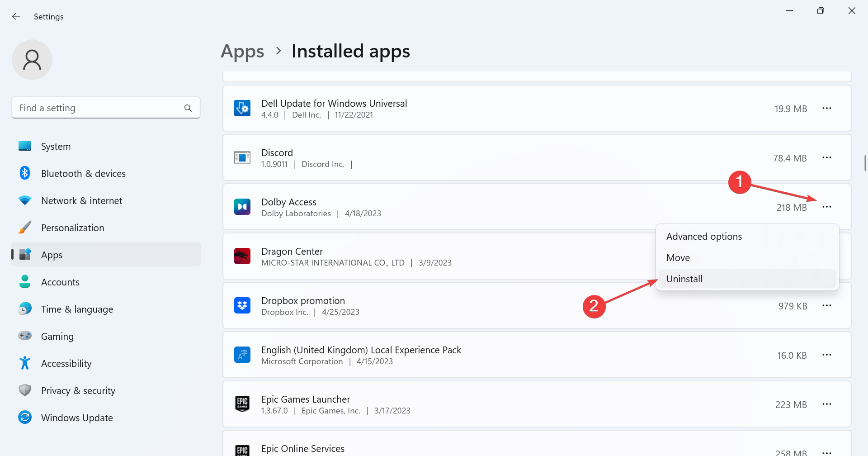Click the English Local Experience Pack icon

[x=242, y=355]
